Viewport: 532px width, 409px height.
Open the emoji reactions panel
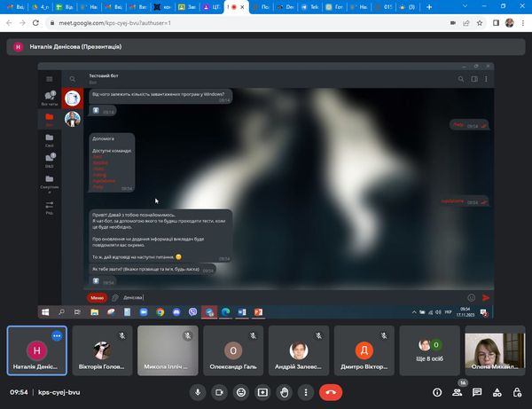click(240, 391)
